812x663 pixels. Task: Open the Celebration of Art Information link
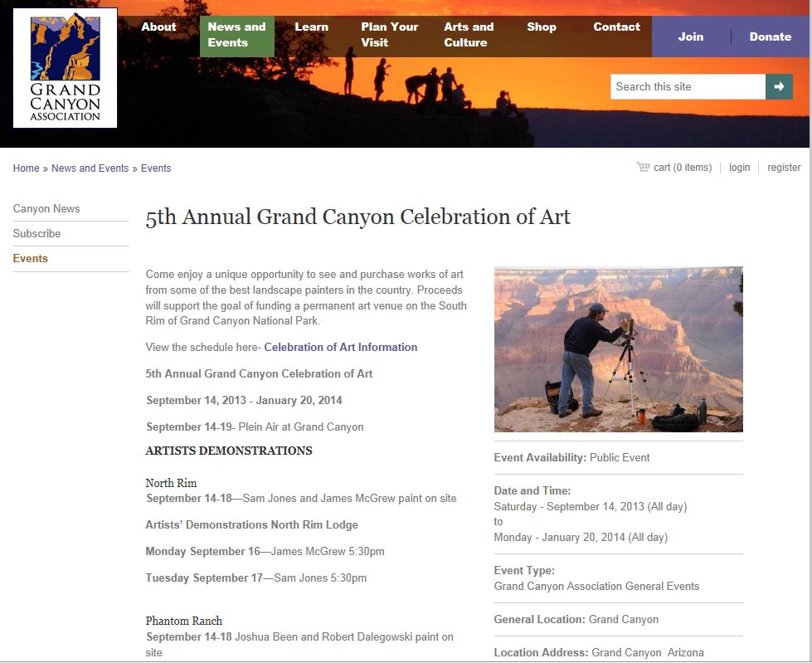340,347
